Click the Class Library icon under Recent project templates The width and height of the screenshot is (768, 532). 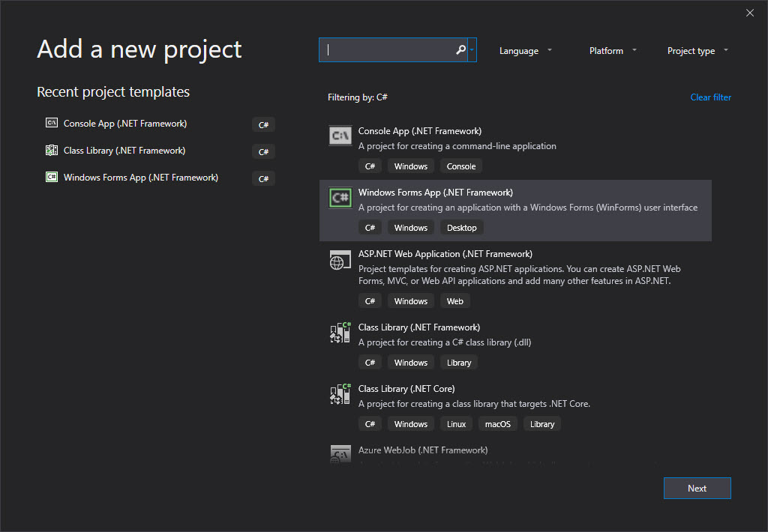[x=52, y=150]
